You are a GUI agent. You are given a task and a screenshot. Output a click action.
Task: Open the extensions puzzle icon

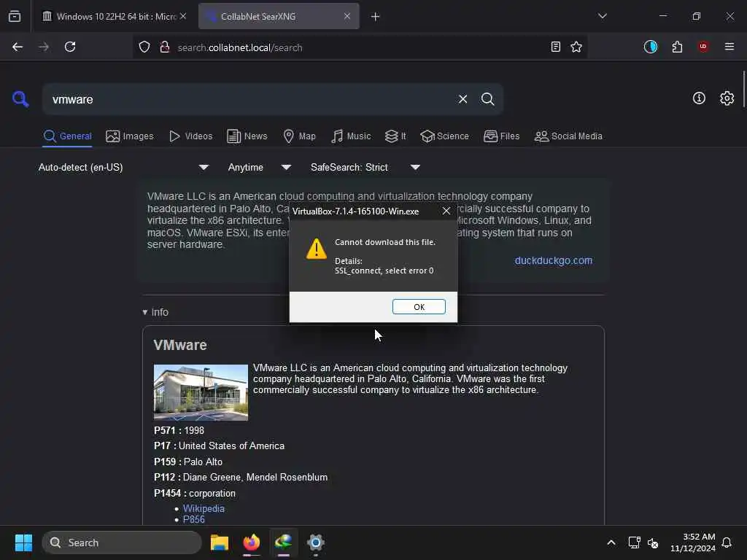[x=677, y=47]
